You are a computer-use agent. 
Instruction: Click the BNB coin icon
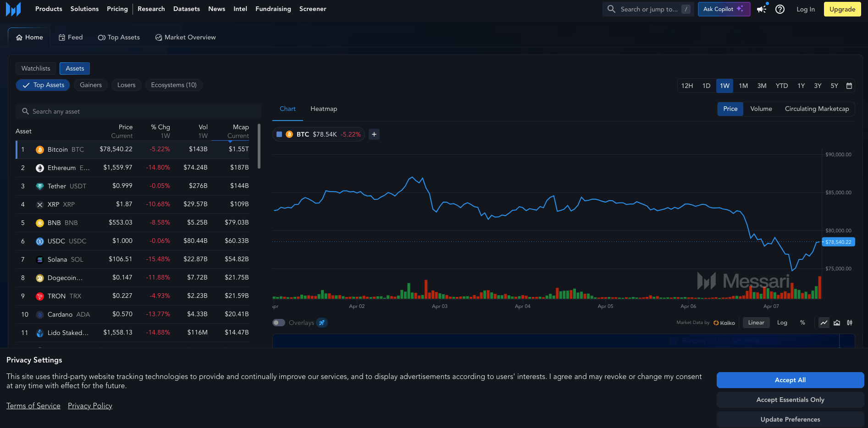40,223
